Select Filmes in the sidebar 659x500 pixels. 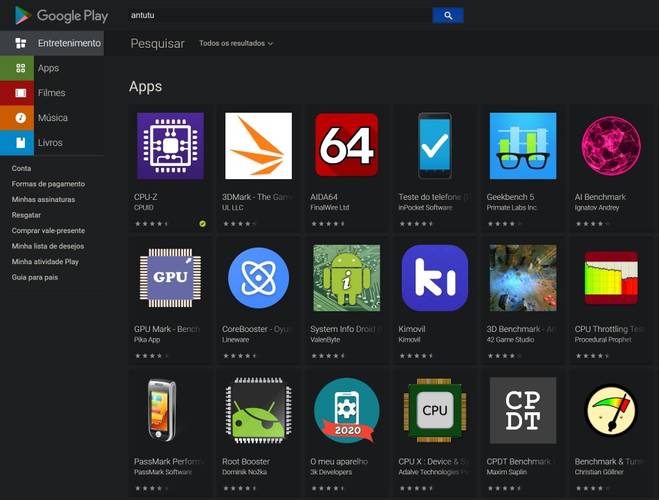click(x=52, y=93)
